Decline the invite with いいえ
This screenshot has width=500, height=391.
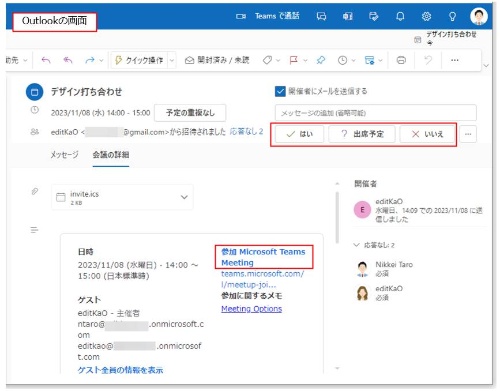(428, 134)
